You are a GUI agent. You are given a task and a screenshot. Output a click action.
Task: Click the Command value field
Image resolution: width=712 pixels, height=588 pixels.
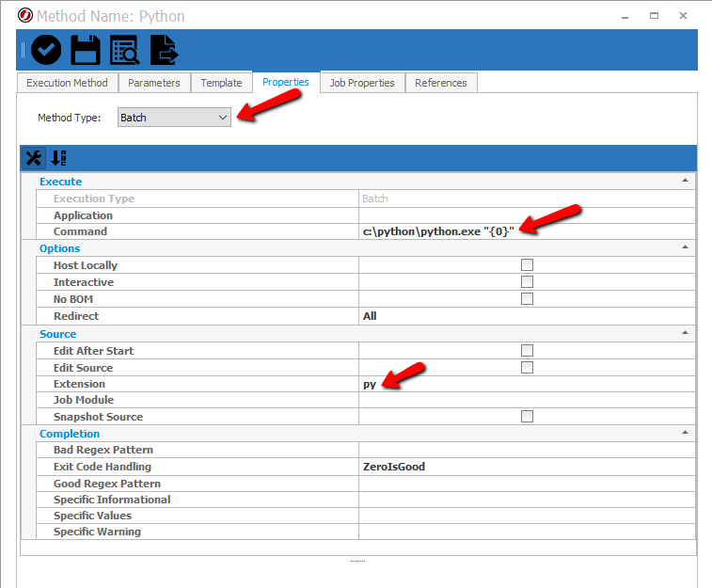(527, 231)
